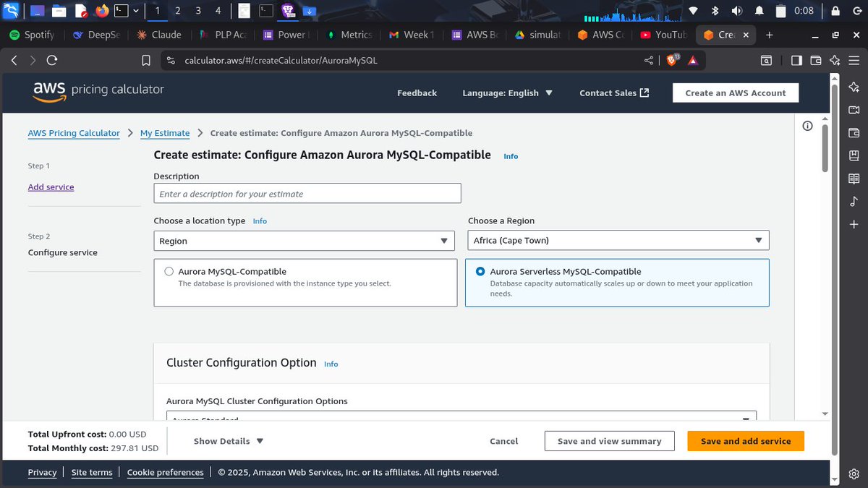Viewport: 868px width, 488px height.
Task: Share the current page via share icon
Action: click(649, 60)
